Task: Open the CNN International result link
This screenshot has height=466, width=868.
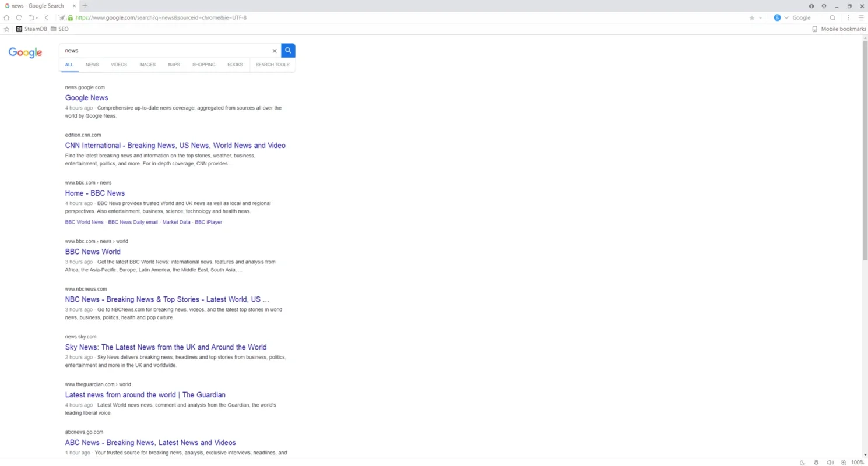Action: tap(175, 146)
